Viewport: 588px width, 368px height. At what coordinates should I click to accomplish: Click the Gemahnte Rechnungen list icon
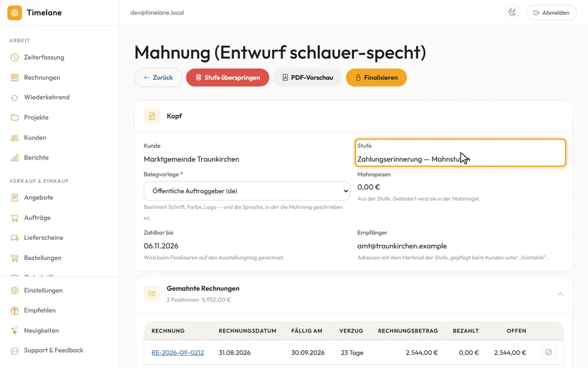152,294
